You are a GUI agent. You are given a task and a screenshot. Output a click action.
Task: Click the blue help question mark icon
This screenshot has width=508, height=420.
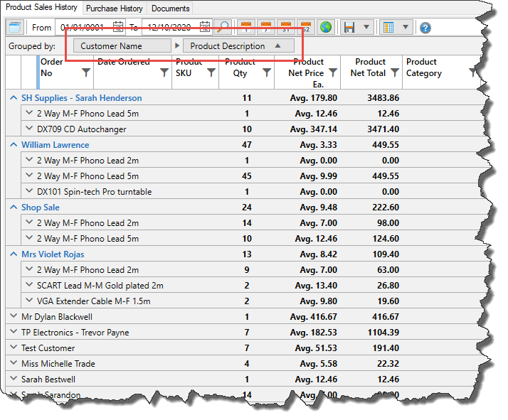pyautogui.click(x=425, y=28)
